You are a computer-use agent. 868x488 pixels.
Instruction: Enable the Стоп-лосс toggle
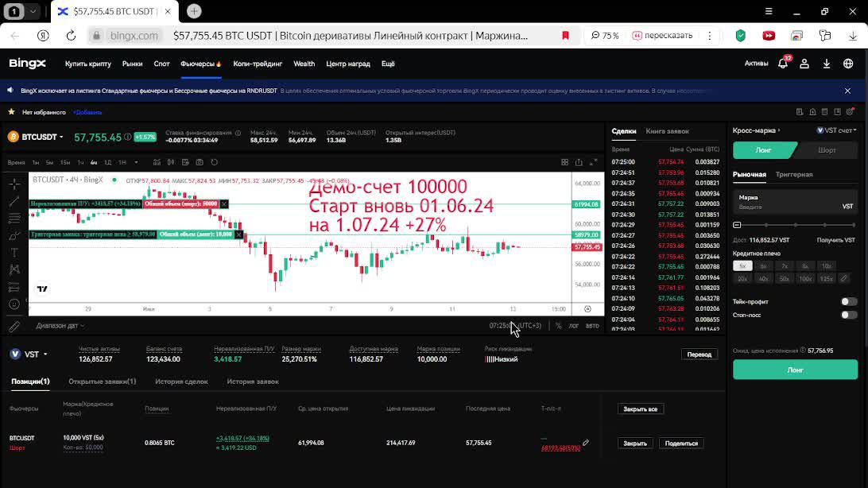tap(849, 315)
